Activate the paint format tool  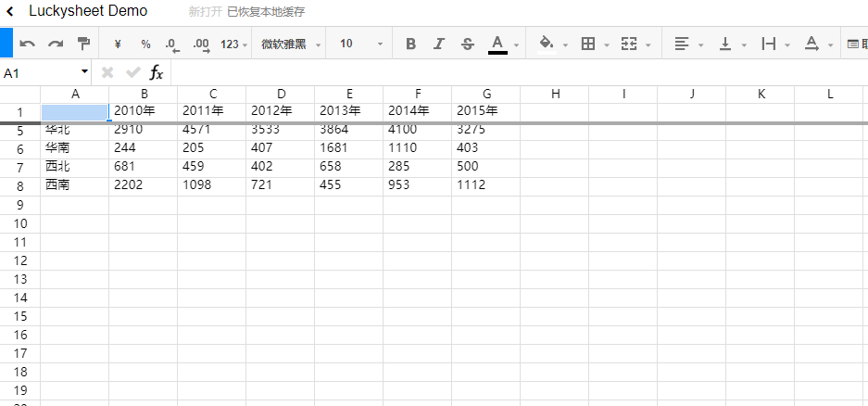coord(83,44)
